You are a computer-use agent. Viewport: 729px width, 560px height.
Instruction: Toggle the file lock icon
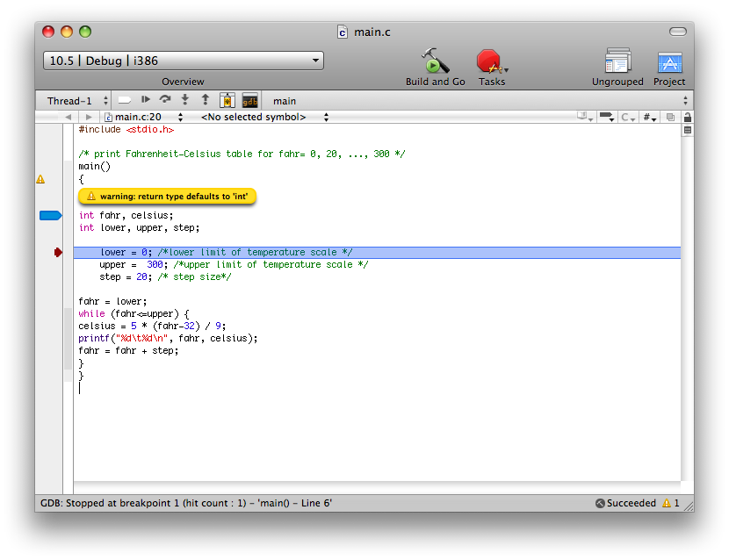coord(688,117)
